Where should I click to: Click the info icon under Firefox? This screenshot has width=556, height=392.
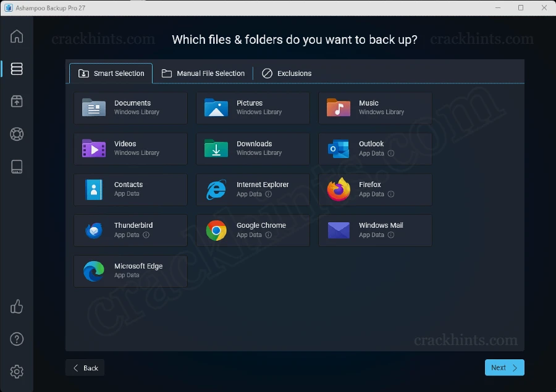tap(391, 194)
